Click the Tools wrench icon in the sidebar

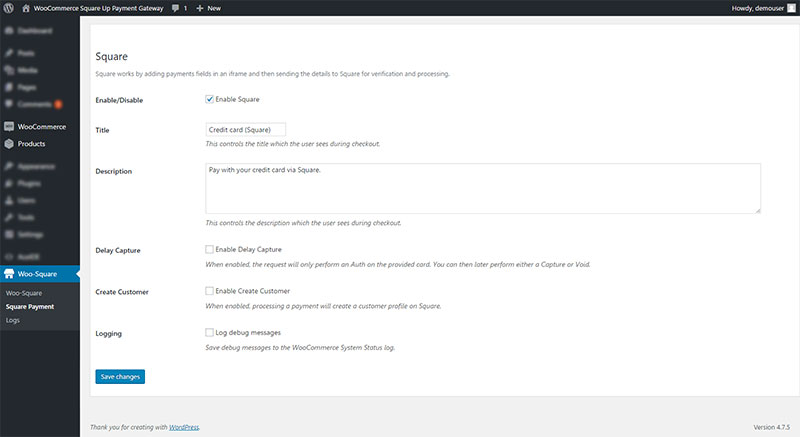click(x=9, y=217)
